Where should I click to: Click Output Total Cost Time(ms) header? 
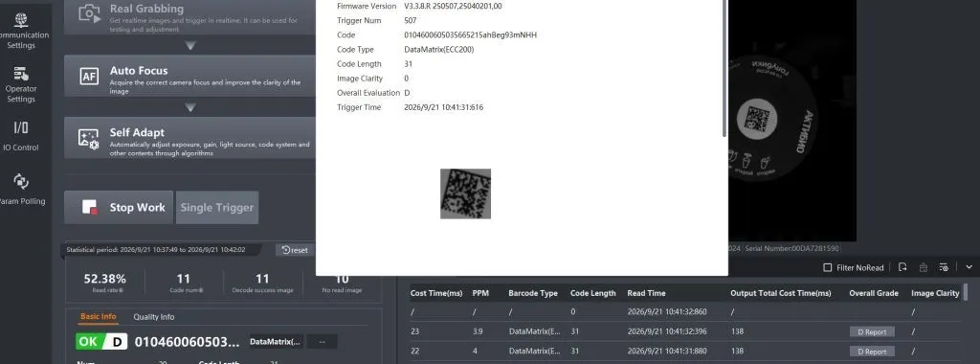(x=781, y=293)
